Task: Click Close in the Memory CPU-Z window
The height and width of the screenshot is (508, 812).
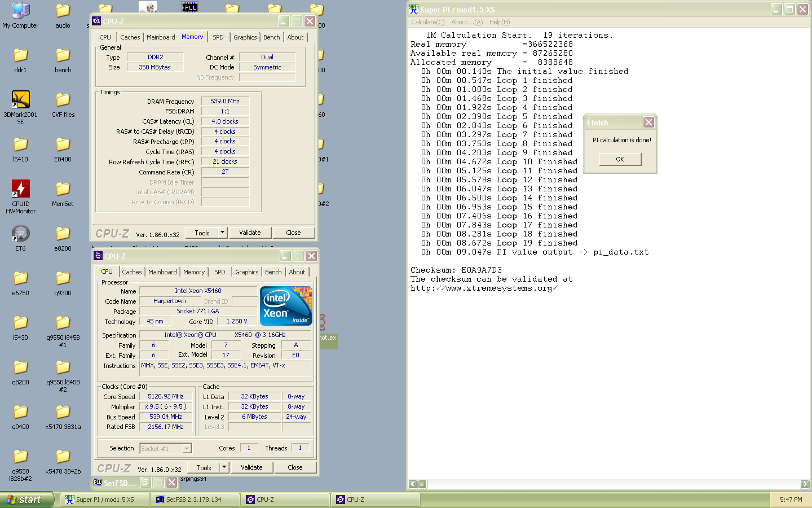Action: tap(293, 233)
